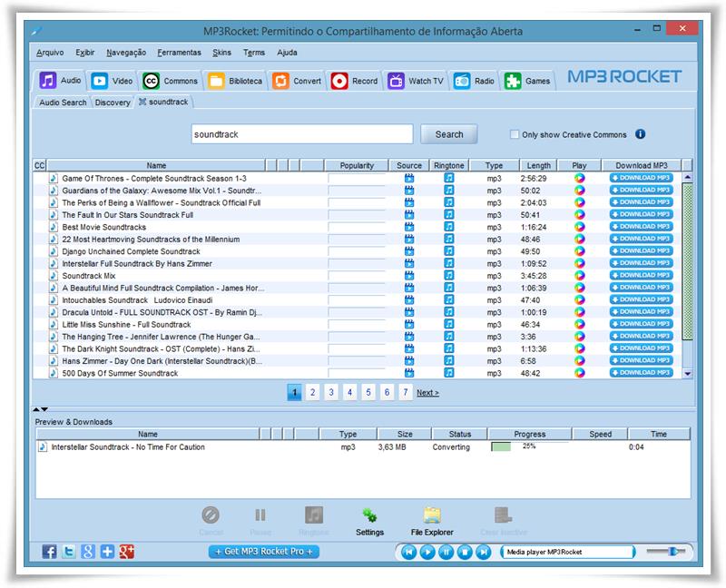Click music note icon of Interstellar download
This screenshot has width=726, height=588.
tap(43, 446)
